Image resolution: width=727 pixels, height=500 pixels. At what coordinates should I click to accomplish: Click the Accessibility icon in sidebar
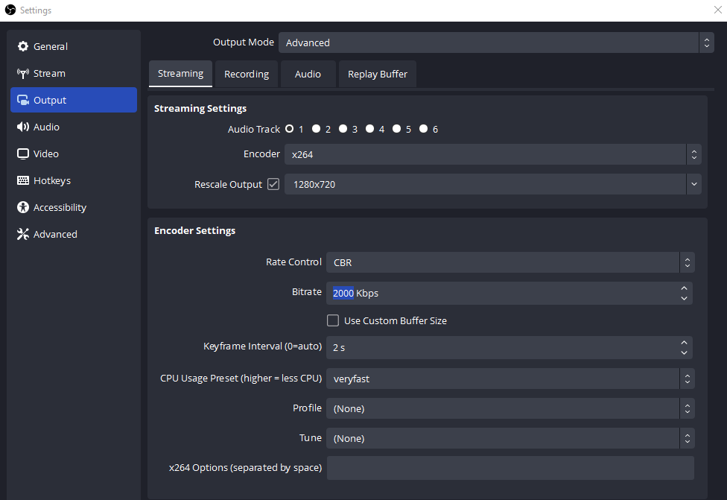click(23, 208)
